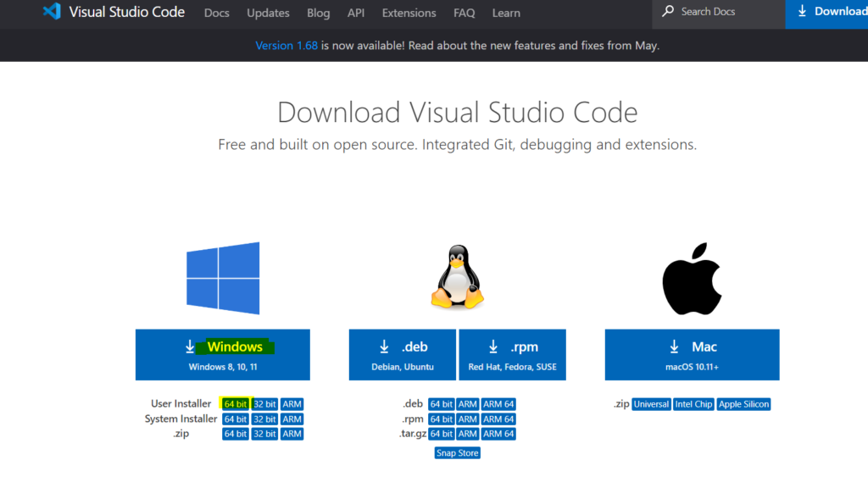868x488 pixels.
Task: Download Linux .deb 64 bit
Action: 441,404
